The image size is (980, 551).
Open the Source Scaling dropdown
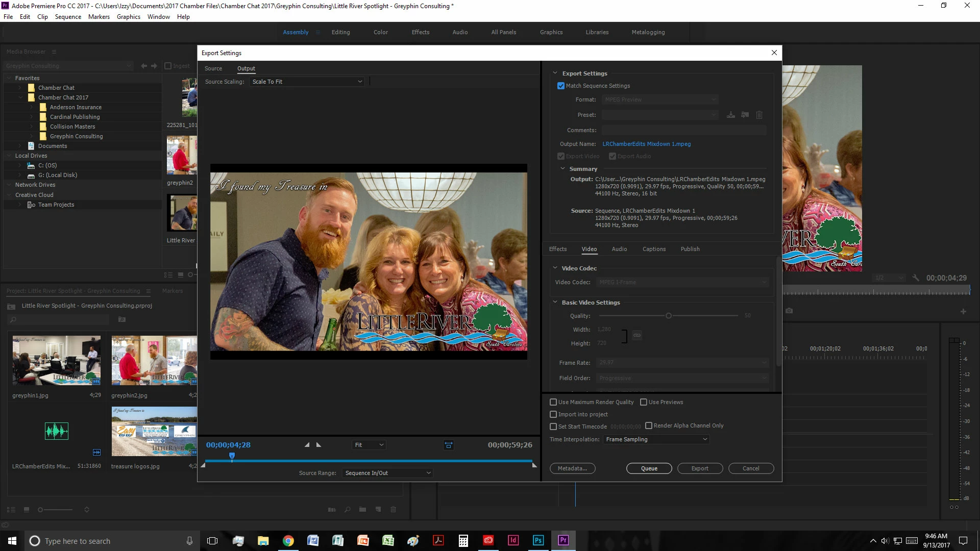pyautogui.click(x=307, y=82)
